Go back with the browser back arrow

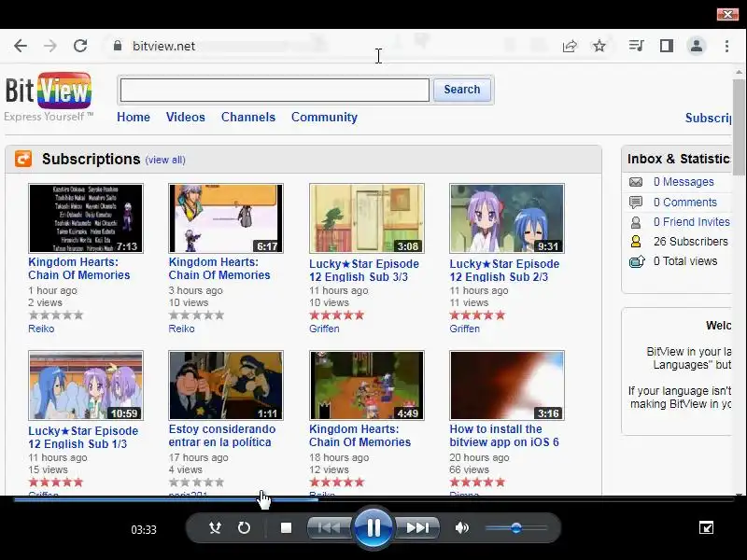21,46
